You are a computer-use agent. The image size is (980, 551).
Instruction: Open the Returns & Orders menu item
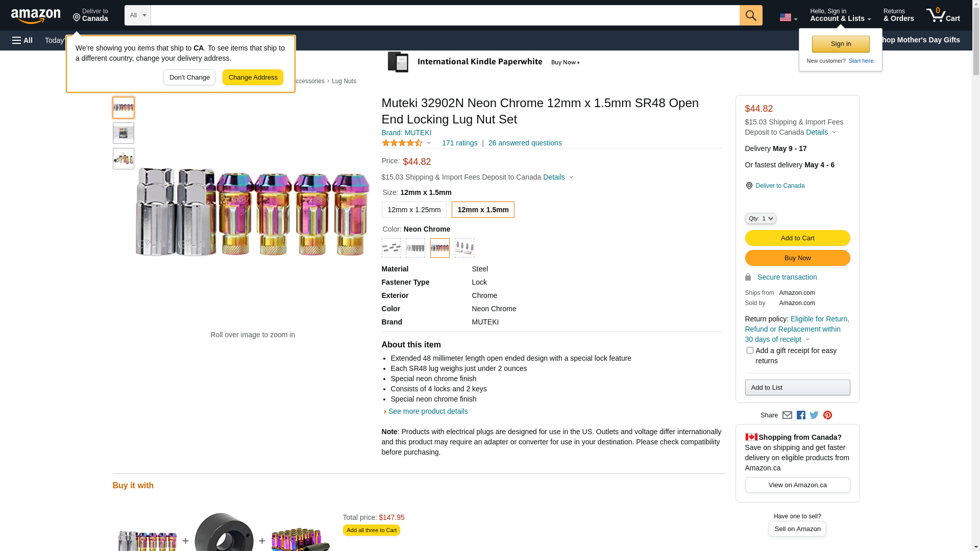[x=898, y=15]
